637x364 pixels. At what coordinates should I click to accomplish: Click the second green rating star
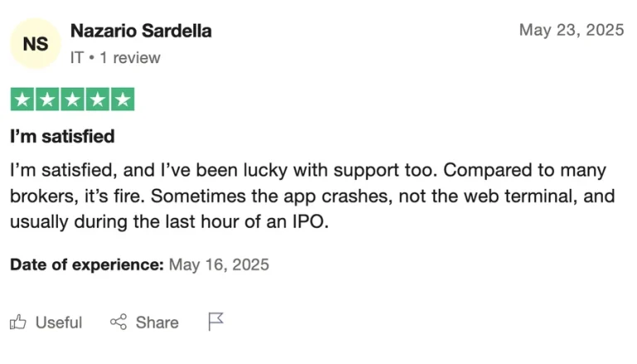pos(47,99)
